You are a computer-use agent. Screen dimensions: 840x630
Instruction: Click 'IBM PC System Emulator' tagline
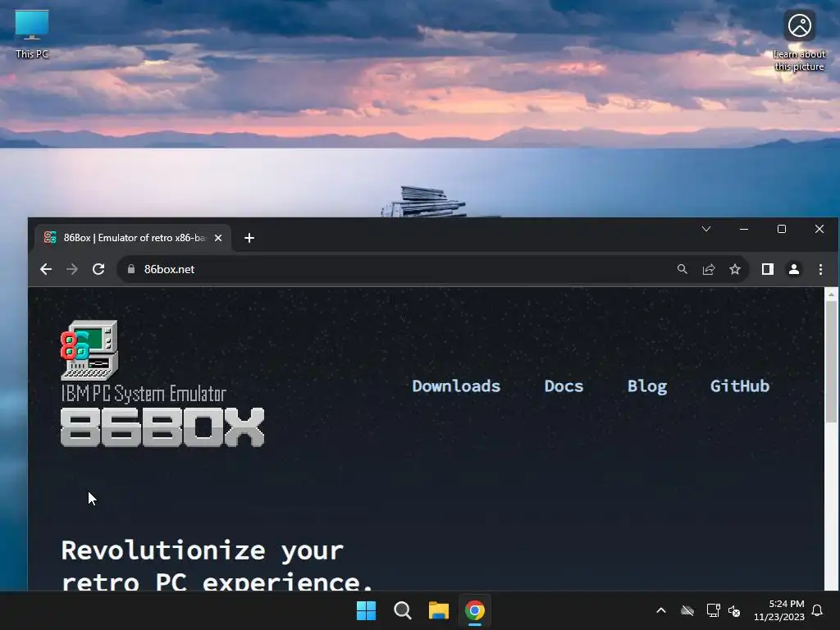click(x=144, y=394)
